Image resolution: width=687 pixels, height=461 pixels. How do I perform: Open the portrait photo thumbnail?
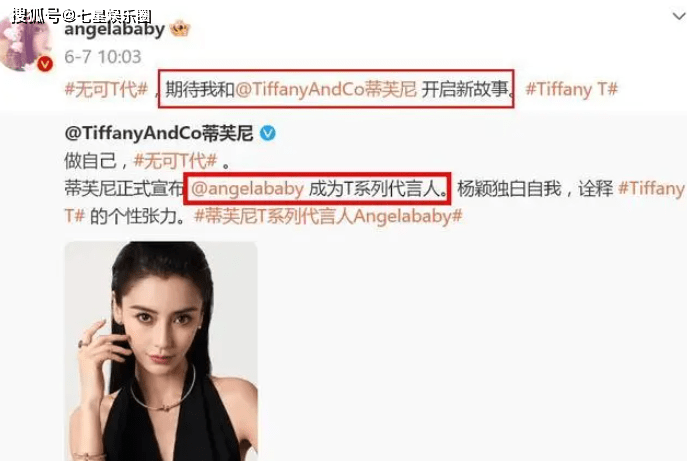point(161,351)
